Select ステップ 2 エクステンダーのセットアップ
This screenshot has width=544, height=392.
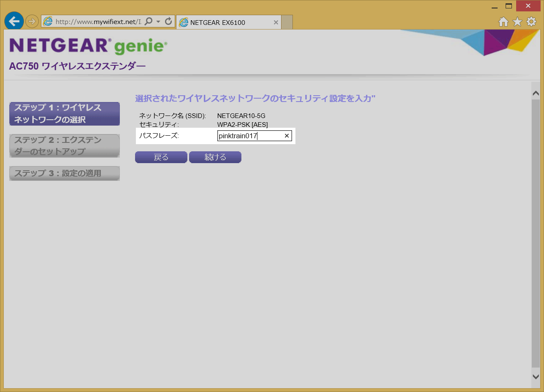click(65, 146)
